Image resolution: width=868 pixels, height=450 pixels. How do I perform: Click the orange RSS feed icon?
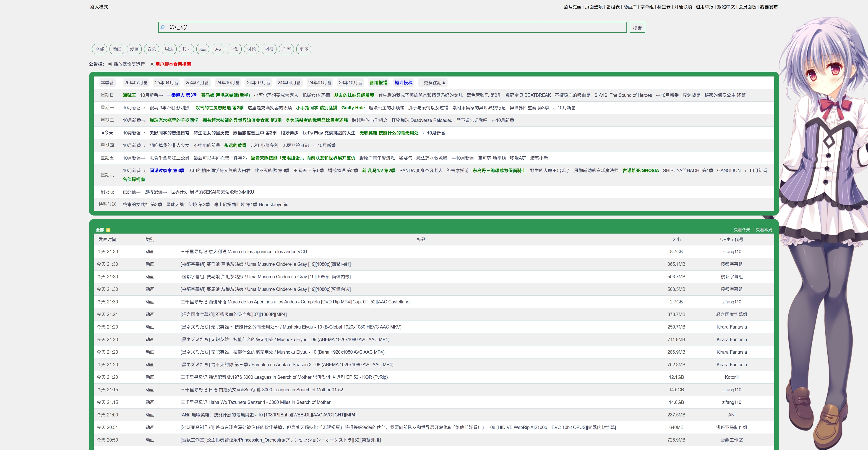tap(108, 230)
